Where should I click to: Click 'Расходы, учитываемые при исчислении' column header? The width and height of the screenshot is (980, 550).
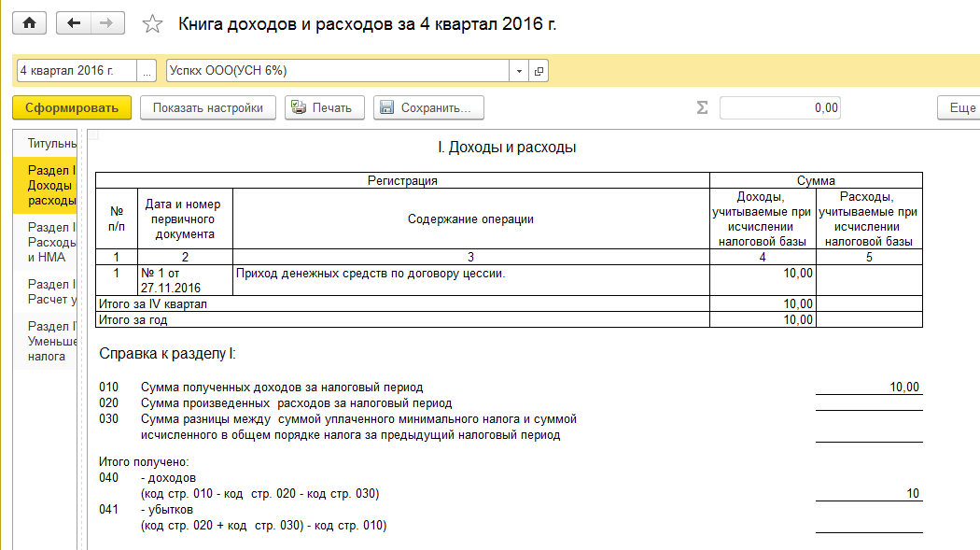pos(869,219)
